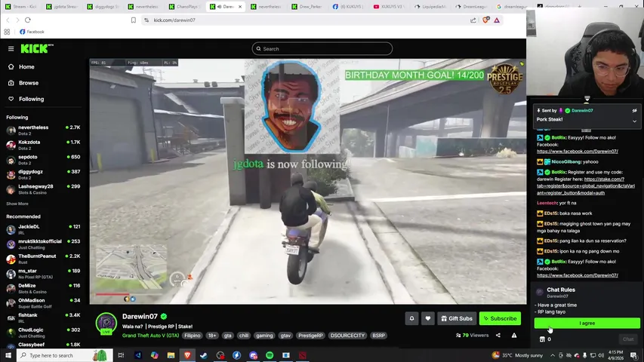The image size is (644, 362).
Task: Open OhMadison recommended channel
Action: (x=43, y=303)
